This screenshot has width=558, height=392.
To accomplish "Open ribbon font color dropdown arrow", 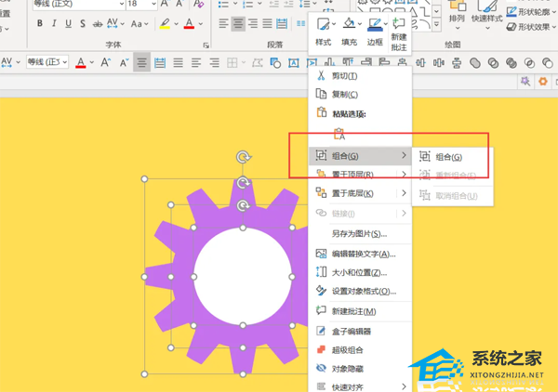I will click(x=200, y=24).
